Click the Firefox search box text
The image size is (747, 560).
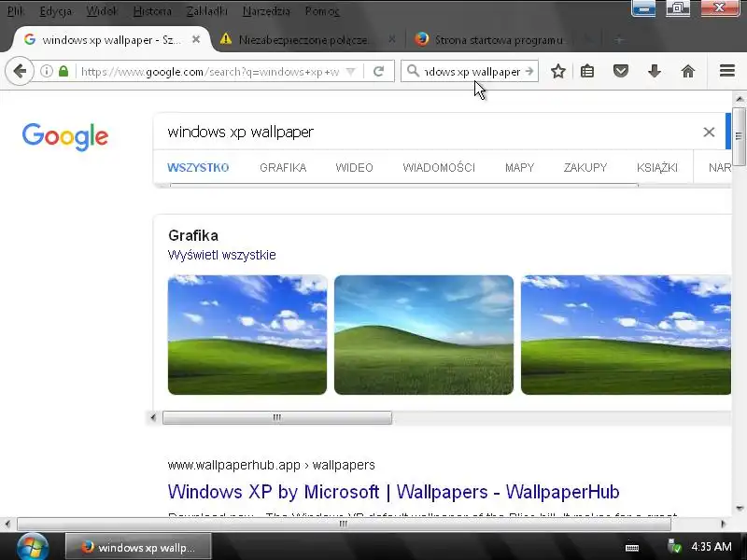pos(472,72)
